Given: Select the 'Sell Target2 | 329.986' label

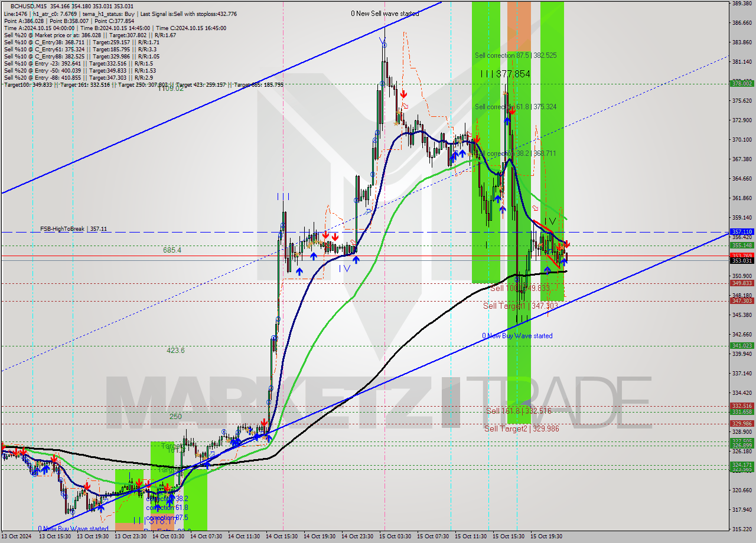Looking at the screenshot, I should point(522,428).
